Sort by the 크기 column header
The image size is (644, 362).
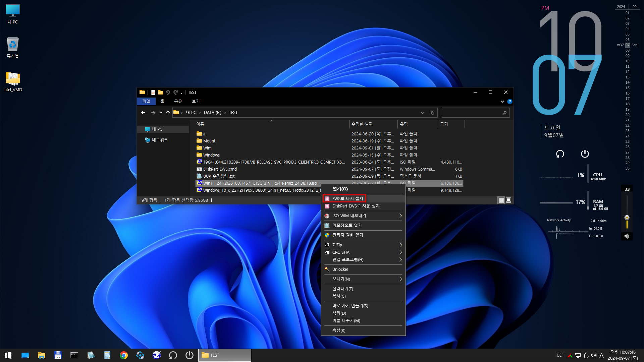451,124
